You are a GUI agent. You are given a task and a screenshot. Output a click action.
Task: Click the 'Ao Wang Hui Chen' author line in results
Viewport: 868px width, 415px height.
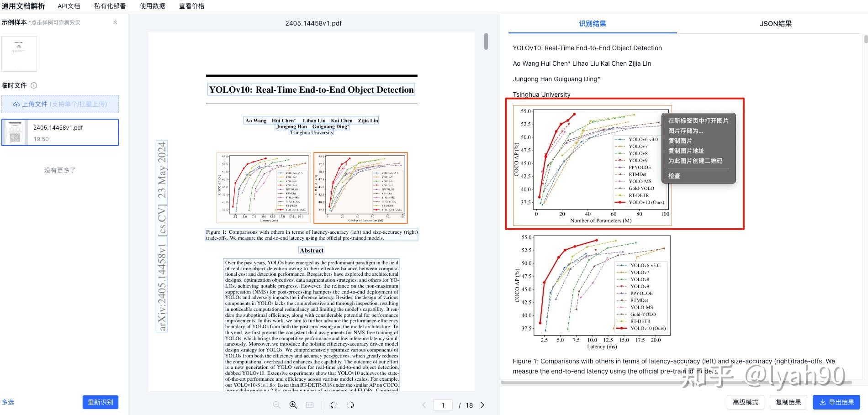[582, 63]
